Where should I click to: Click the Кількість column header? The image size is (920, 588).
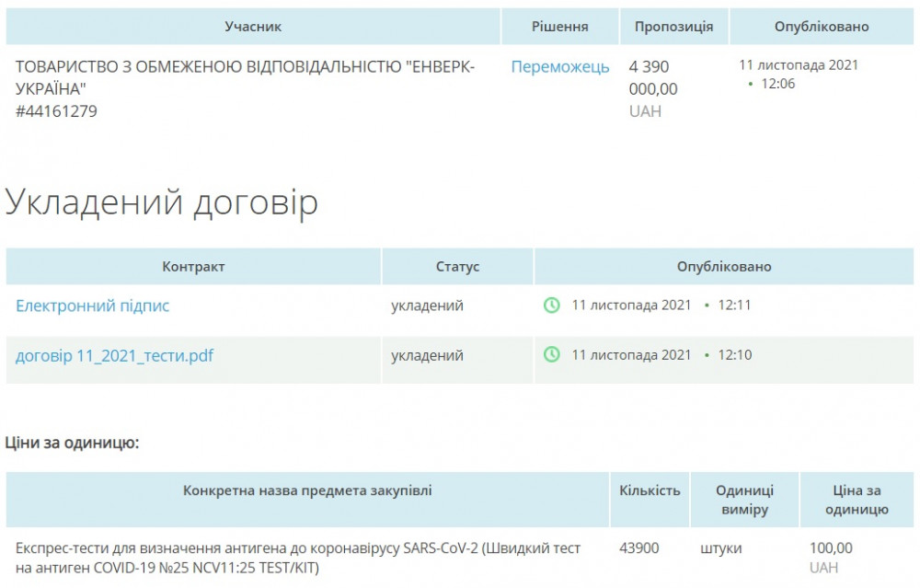click(650, 490)
